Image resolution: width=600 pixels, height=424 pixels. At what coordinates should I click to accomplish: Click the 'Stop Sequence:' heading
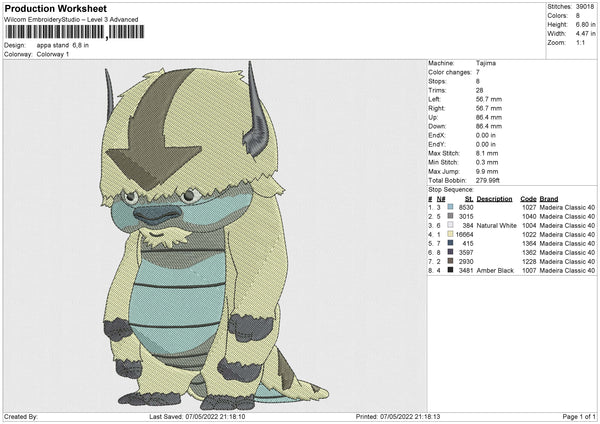[451, 190]
